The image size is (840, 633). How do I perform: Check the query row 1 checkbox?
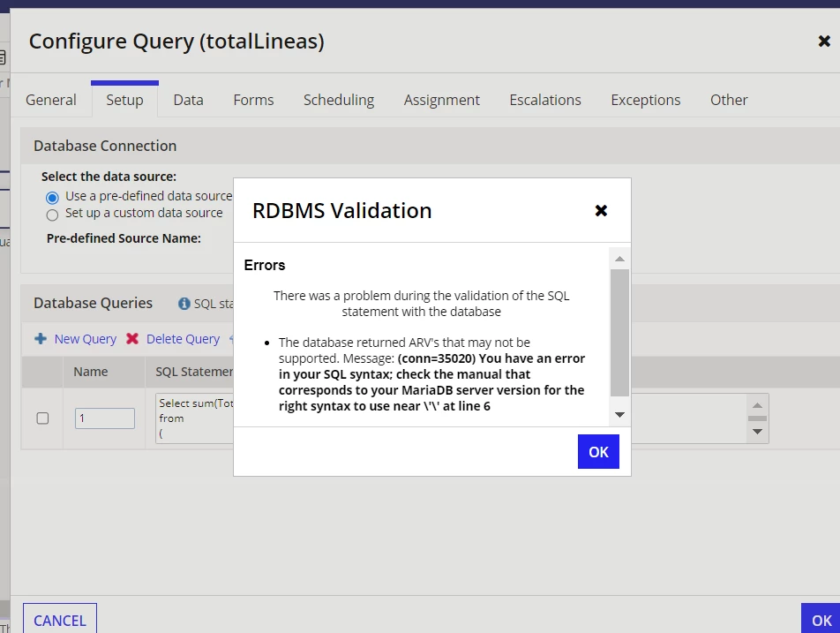(x=42, y=418)
